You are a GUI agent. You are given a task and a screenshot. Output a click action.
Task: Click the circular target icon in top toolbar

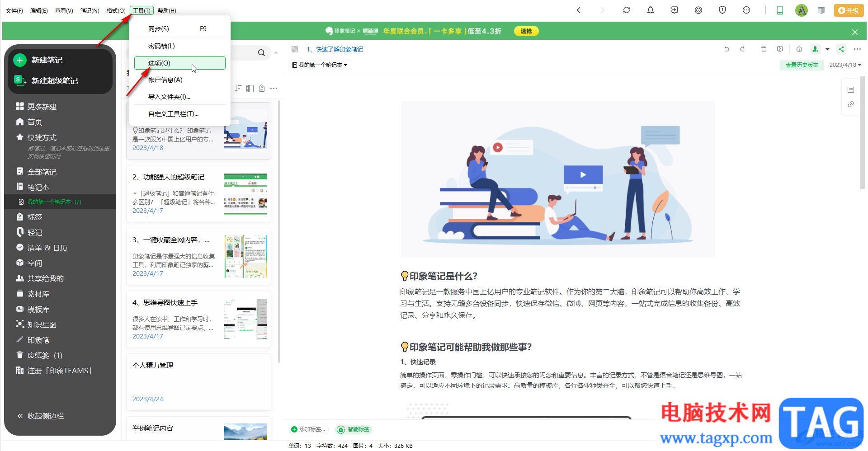pos(698,10)
